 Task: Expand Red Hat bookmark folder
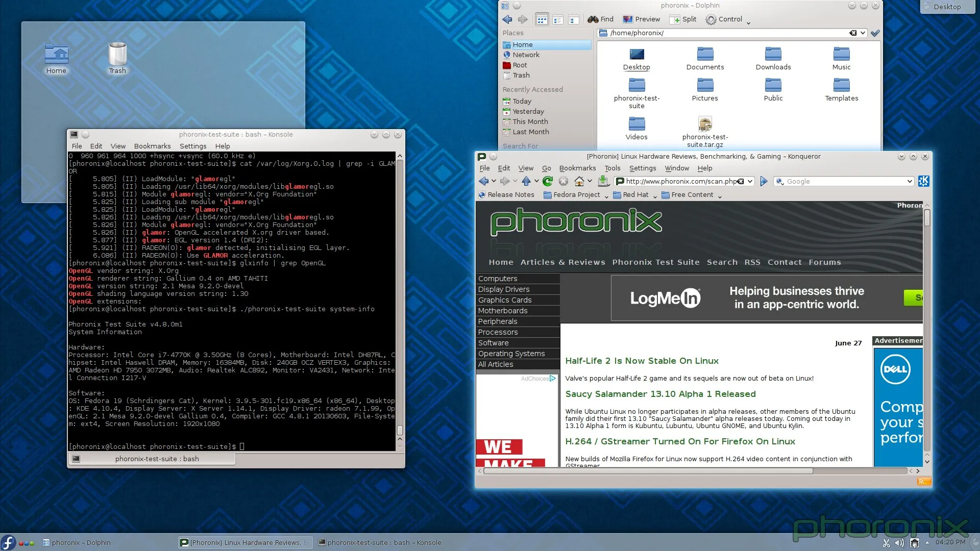(634, 195)
